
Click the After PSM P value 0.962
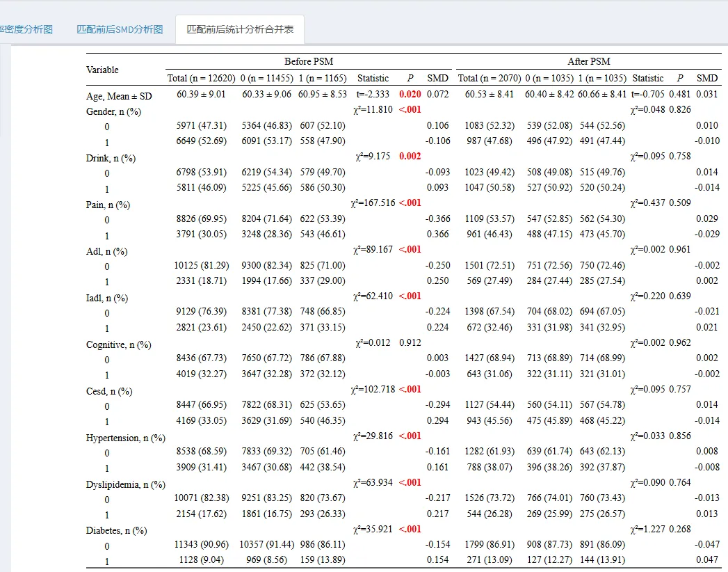(x=680, y=342)
